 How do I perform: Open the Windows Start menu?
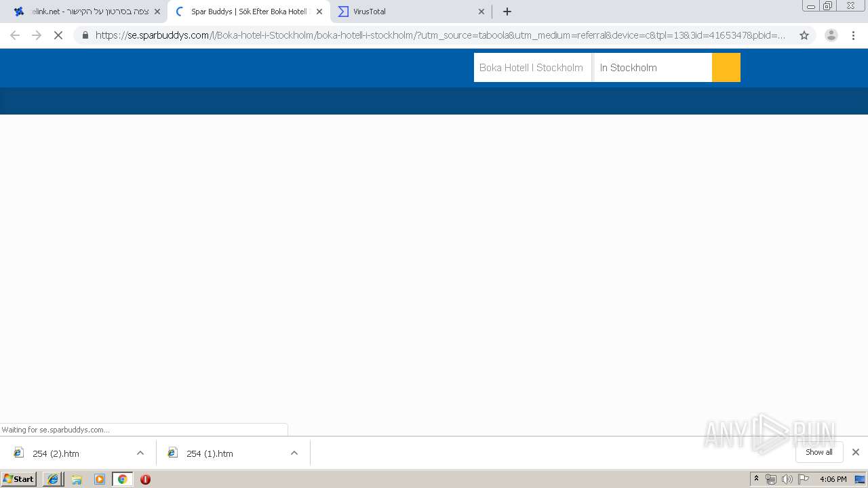pyautogui.click(x=19, y=479)
